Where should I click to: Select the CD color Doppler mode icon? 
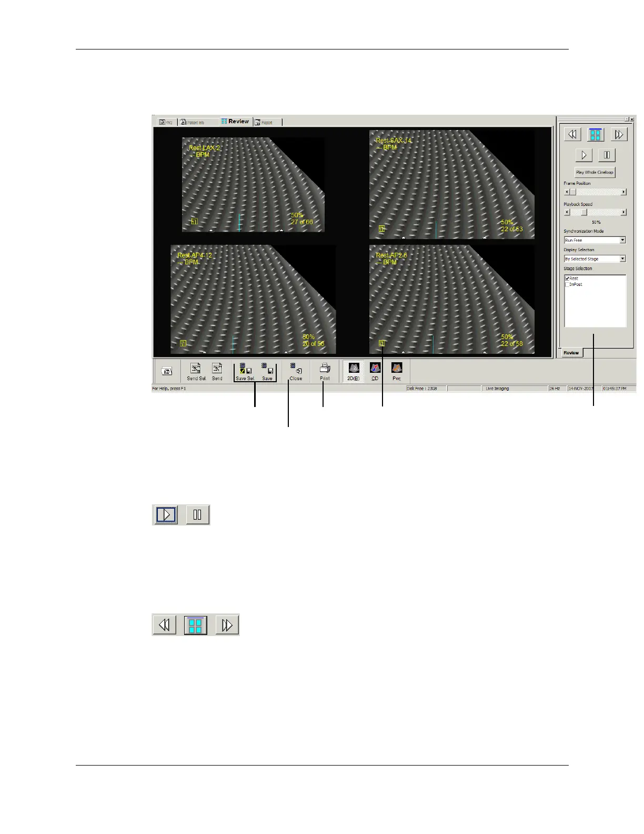375,371
